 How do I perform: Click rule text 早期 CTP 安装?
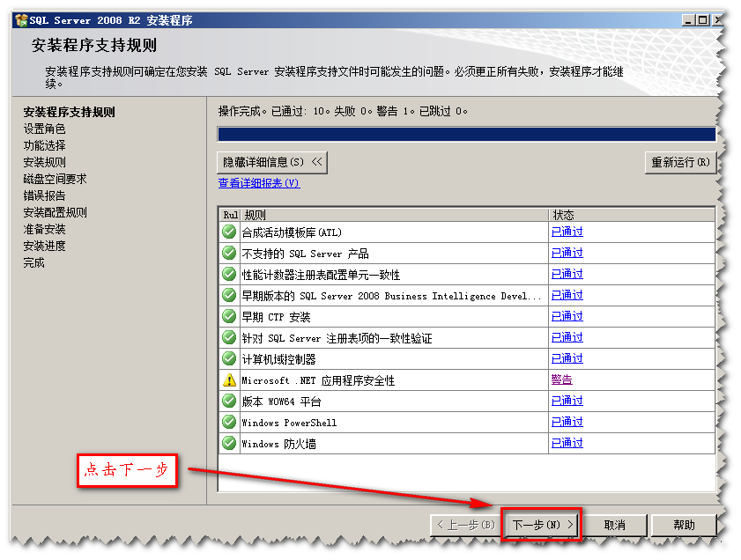click(276, 317)
